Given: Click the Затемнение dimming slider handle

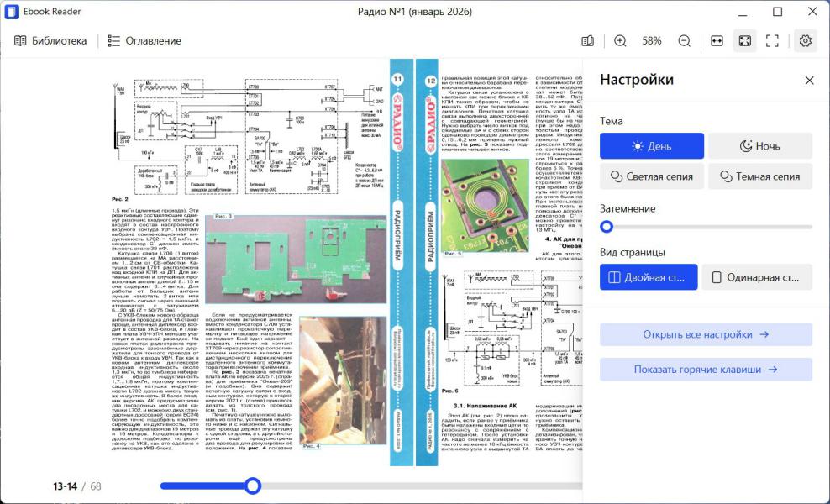Looking at the screenshot, I should pos(607,227).
